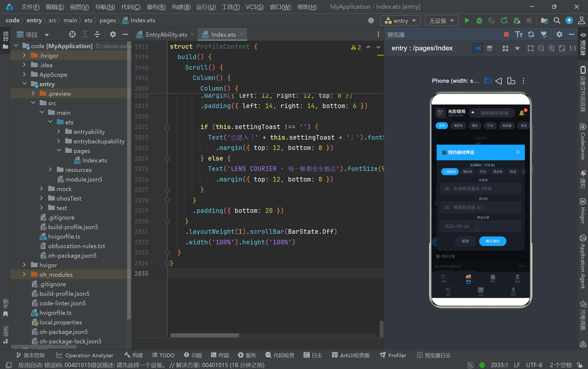Select the 镜头组 equipment chip
The height and width of the screenshot is (369, 588).
[x=468, y=172]
